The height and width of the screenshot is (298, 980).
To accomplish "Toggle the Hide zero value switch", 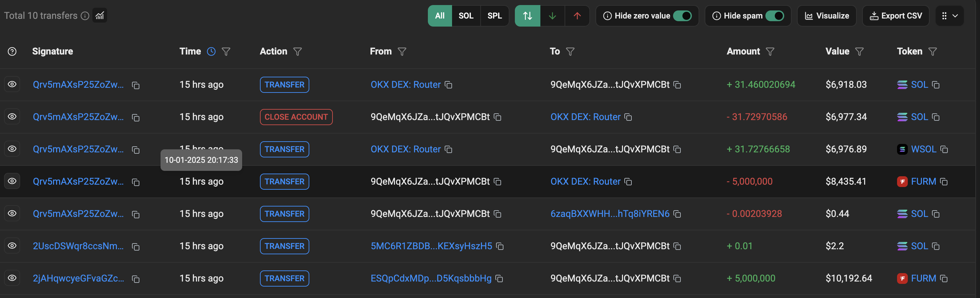I will (682, 15).
